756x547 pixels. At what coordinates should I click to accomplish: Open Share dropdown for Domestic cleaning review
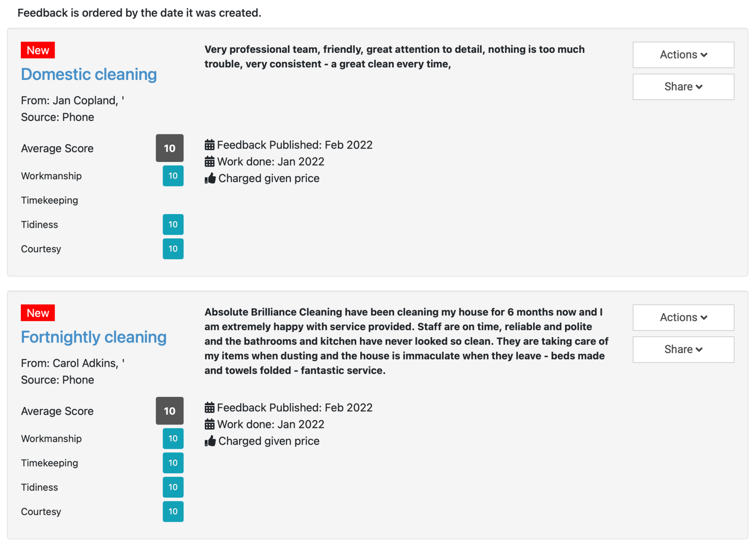683,87
